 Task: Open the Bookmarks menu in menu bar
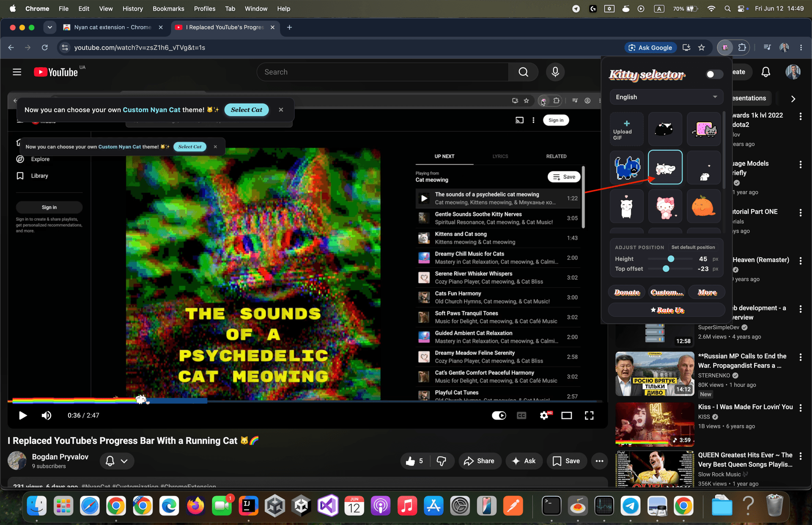(168, 8)
